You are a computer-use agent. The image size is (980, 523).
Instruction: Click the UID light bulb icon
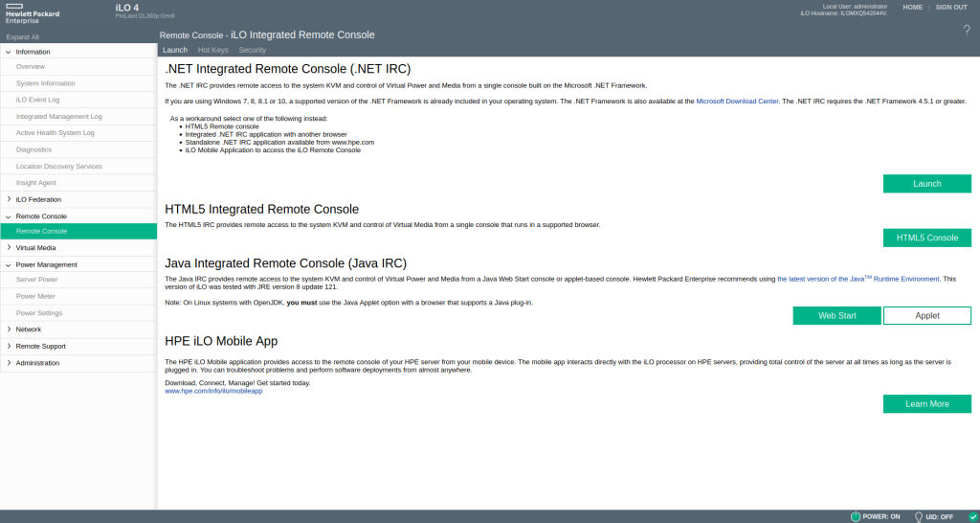point(919,516)
